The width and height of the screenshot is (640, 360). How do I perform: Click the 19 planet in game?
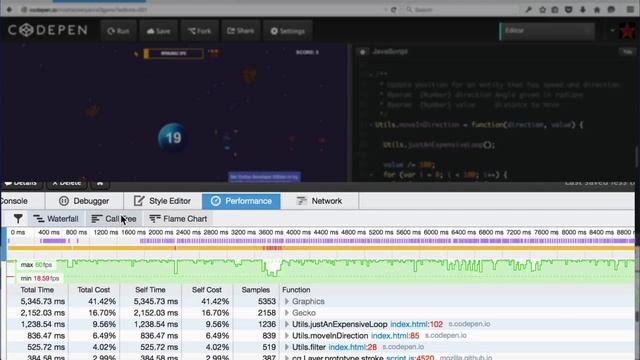172,138
